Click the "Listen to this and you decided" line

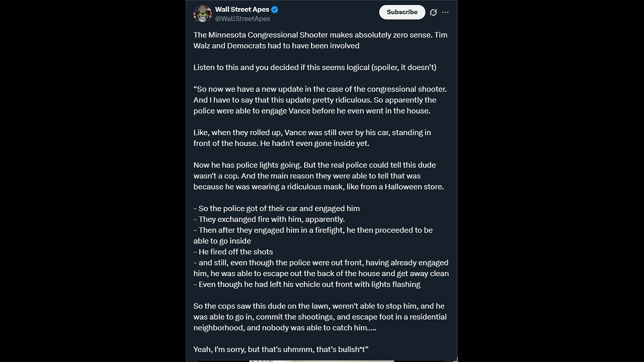(314, 67)
